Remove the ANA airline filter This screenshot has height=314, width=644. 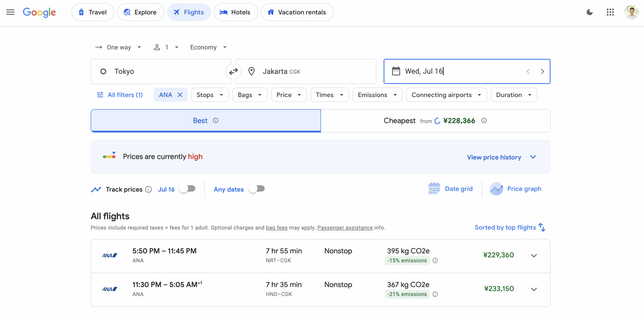click(180, 95)
